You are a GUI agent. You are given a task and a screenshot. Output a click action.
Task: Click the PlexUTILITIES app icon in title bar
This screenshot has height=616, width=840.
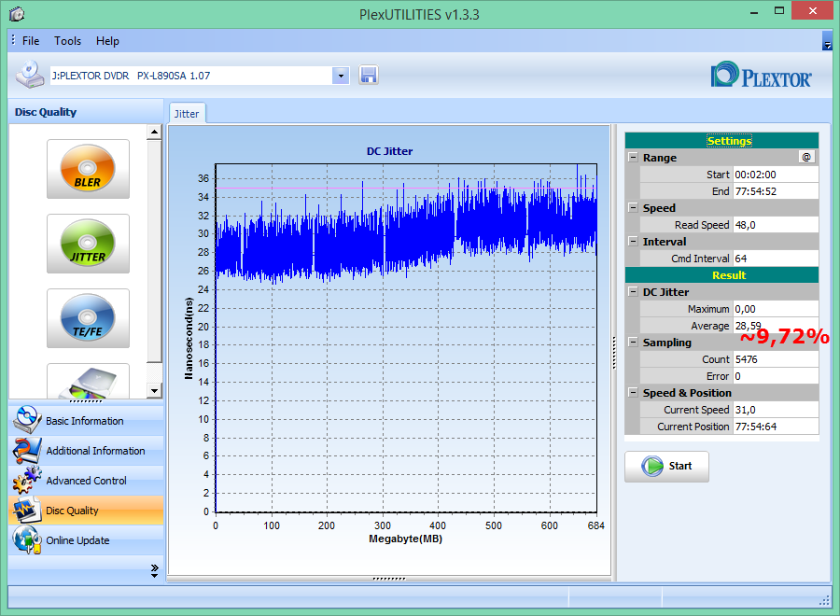[17, 13]
